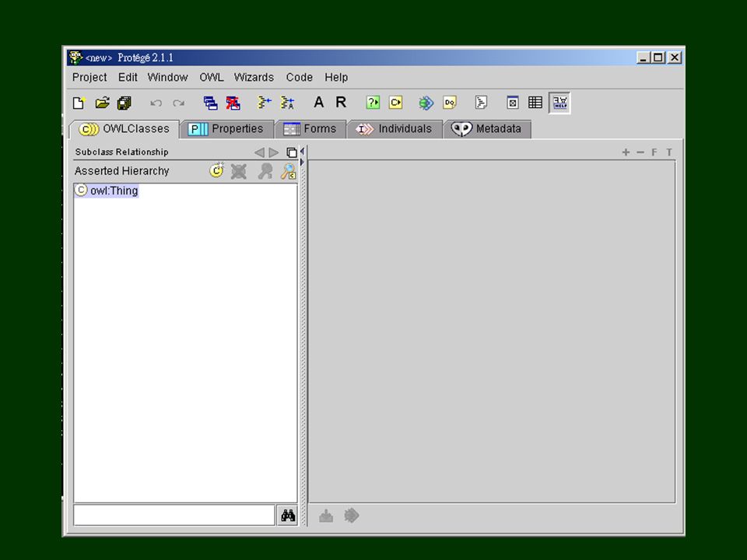Click the yellow C classify icon
Viewport: 747px width, 560px height.
click(x=395, y=103)
